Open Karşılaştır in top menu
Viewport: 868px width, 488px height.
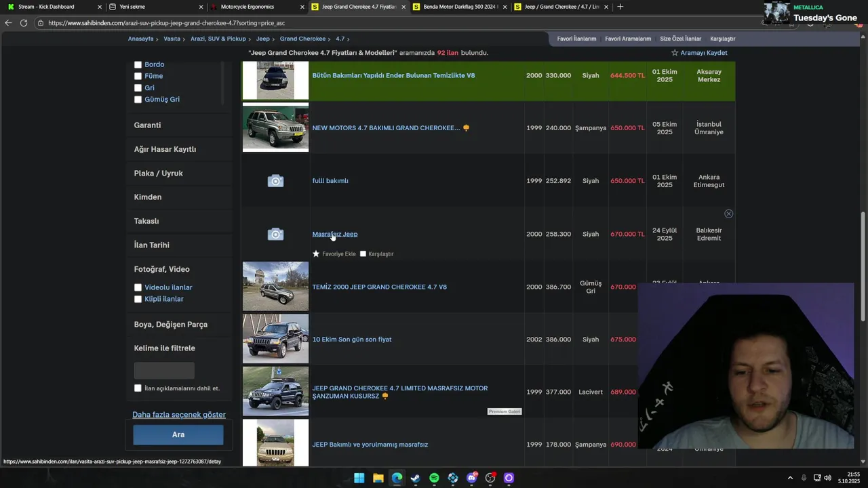pyautogui.click(x=722, y=39)
